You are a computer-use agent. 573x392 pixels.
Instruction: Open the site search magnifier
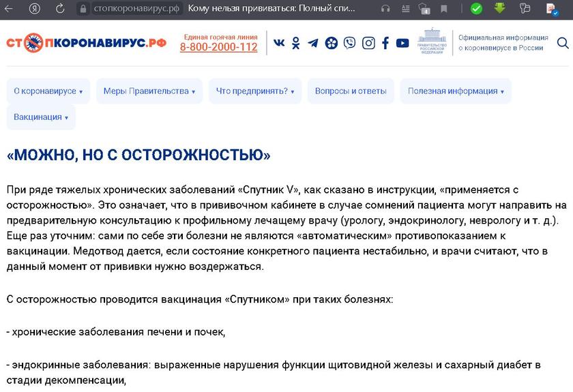pos(563,43)
